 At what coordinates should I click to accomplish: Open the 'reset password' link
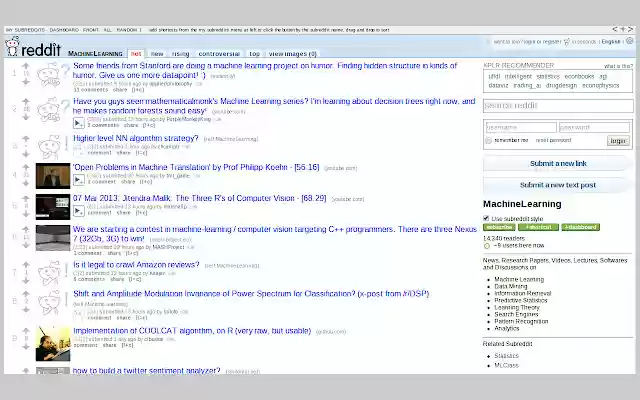[x=553, y=140]
